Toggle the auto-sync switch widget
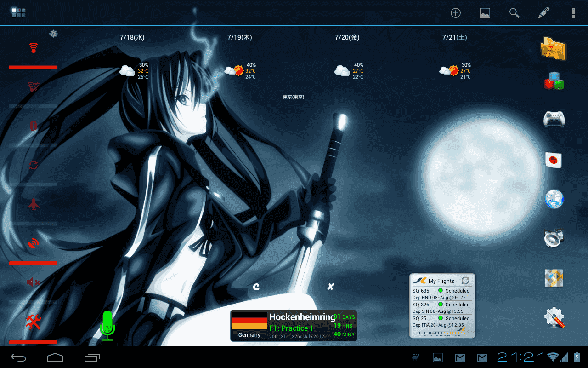 tap(33, 165)
